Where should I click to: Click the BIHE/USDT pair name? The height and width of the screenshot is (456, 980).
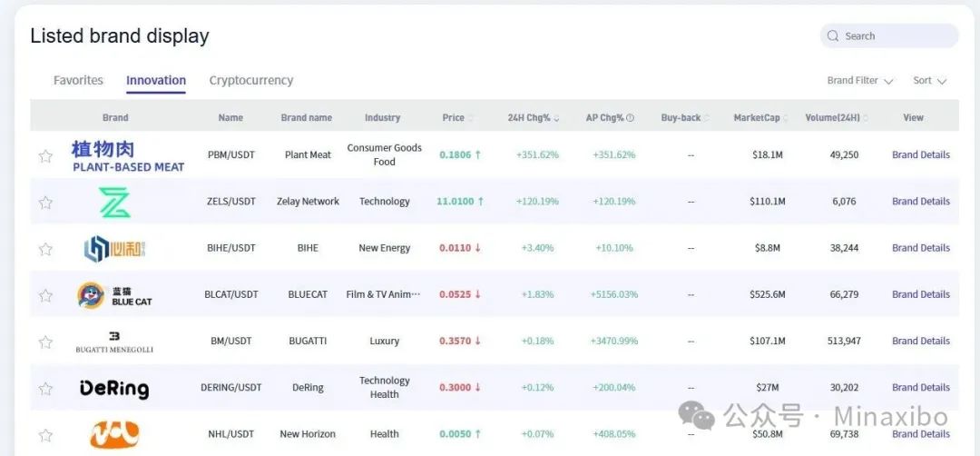click(x=231, y=248)
